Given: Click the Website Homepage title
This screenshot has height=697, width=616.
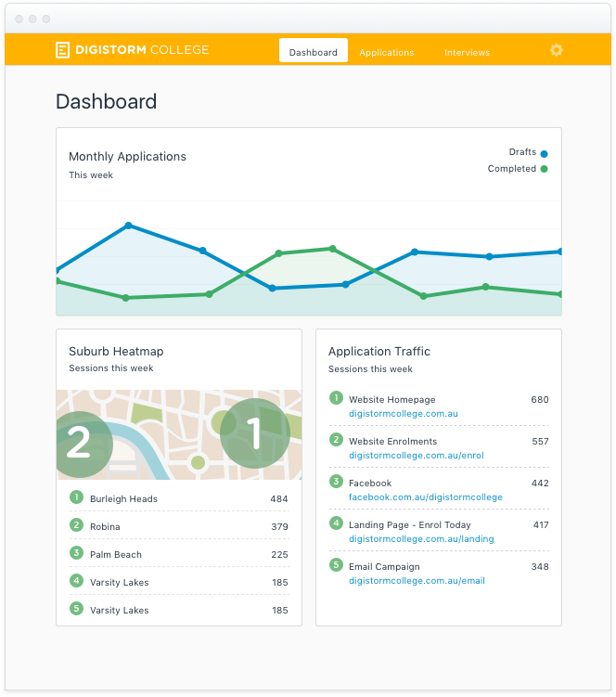Looking at the screenshot, I should (x=392, y=400).
